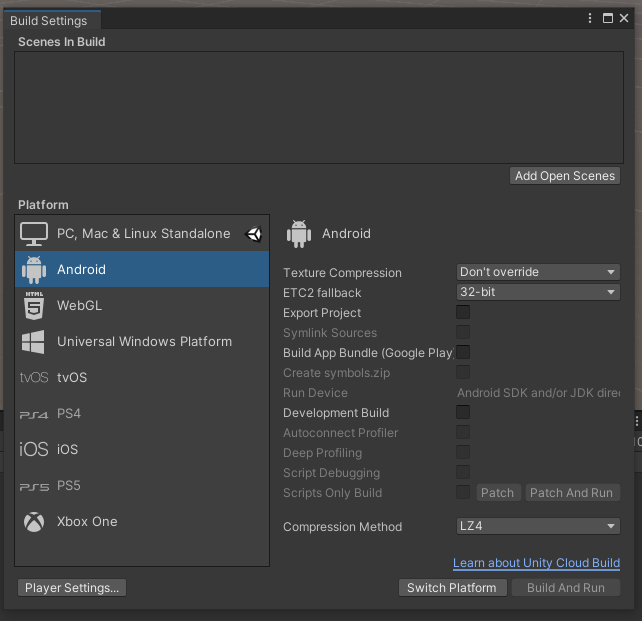Toggle the Deep Profiling checkbox
This screenshot has height=621, width=642.
tap(463, 452)
